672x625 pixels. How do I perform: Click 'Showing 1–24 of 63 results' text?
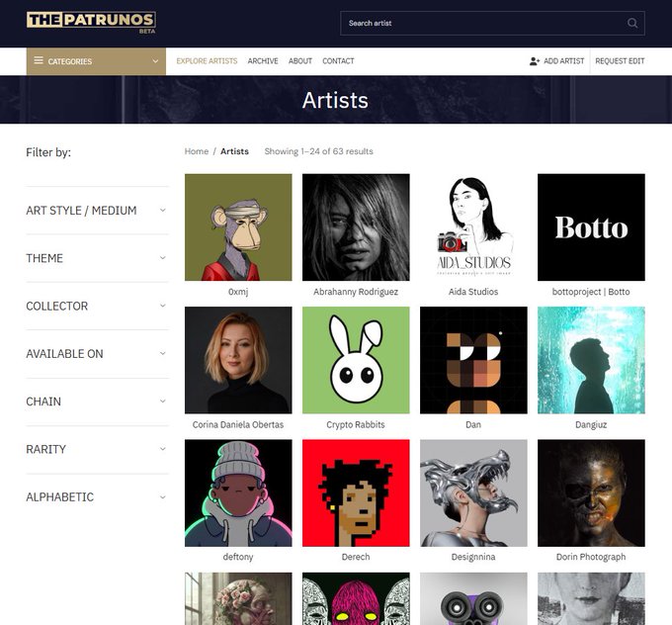(x=318, y=151)
